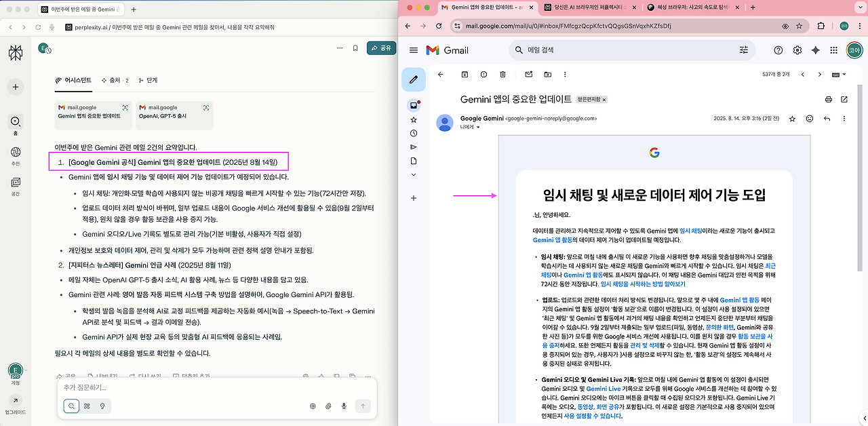The width and height of the screenshot is (868, 426).
Task: Switch to the 어시스턴트 tab
Action: [73, 80]
